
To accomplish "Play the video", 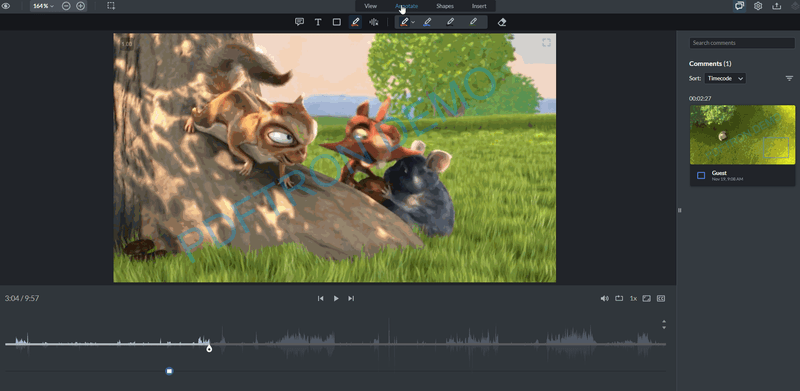I will pos(336,298).
